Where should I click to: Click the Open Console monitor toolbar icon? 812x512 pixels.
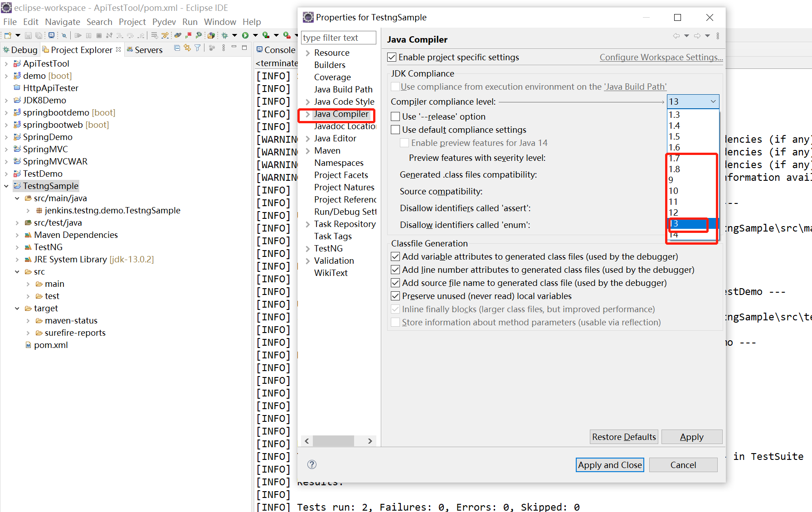pyautogui.click(x=51, y=35)
